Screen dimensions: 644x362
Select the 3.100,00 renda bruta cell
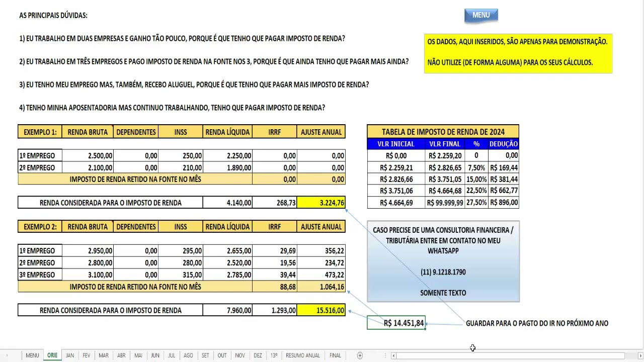coord(88,275)
